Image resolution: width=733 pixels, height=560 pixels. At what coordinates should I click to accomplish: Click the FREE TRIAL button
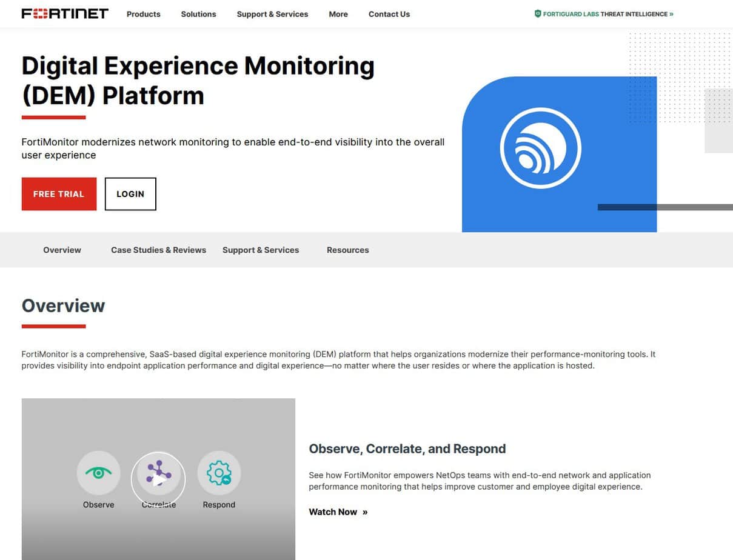(59, 194)
